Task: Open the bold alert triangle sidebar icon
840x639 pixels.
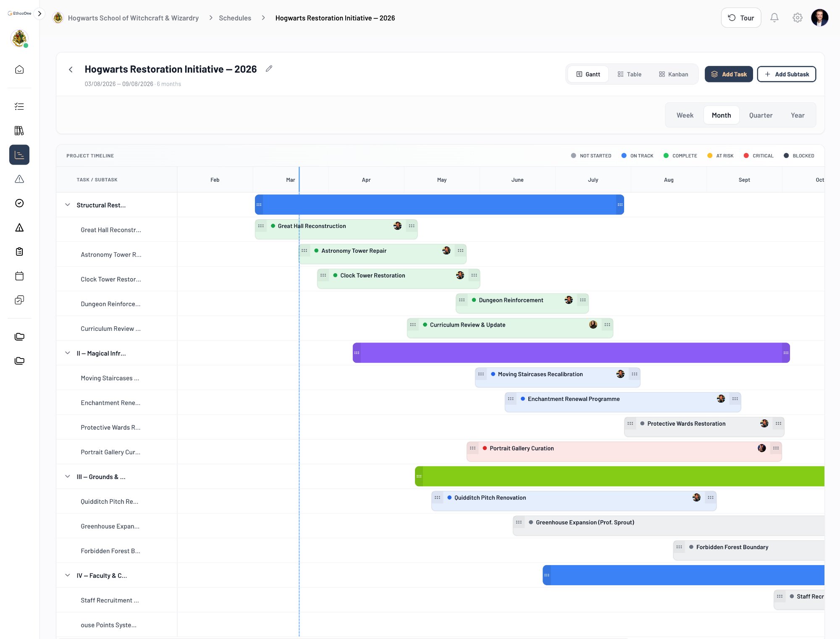Action: pos(19,228)
